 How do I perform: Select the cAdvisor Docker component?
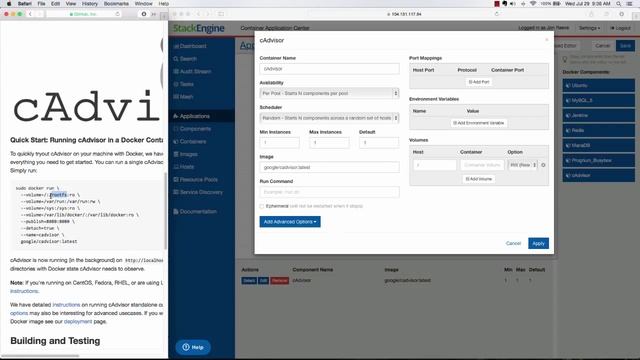click(x=598, y=175)
